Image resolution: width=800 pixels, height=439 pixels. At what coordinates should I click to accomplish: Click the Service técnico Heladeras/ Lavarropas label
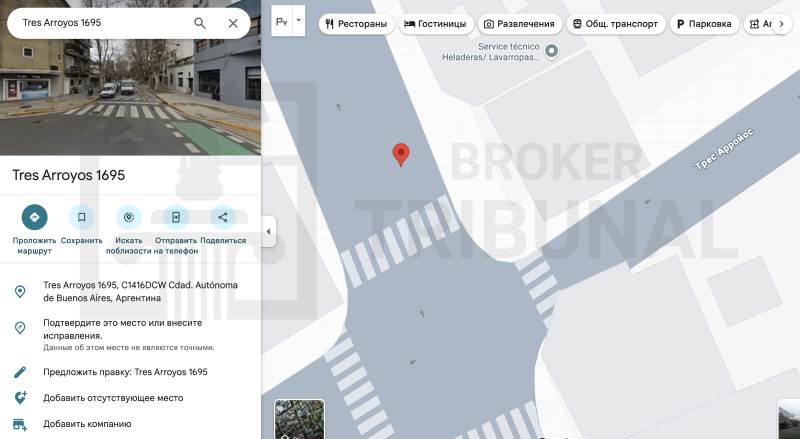point(490,52)
